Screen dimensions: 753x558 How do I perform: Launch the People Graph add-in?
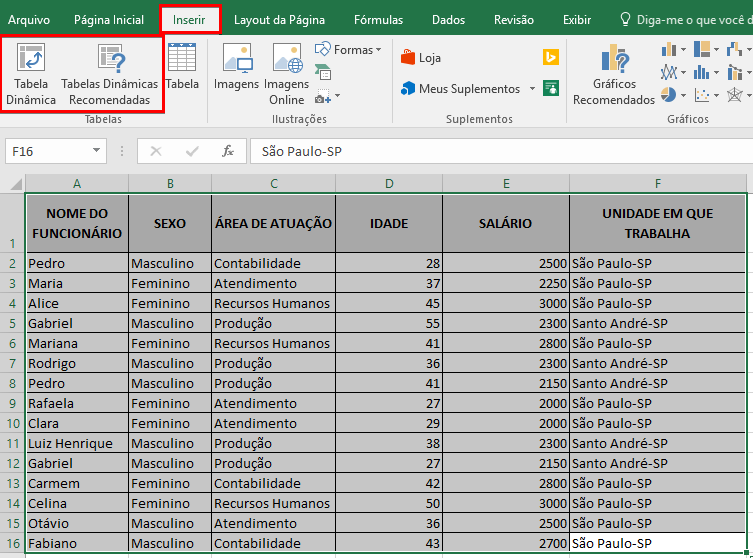click(x=551, y=88)
